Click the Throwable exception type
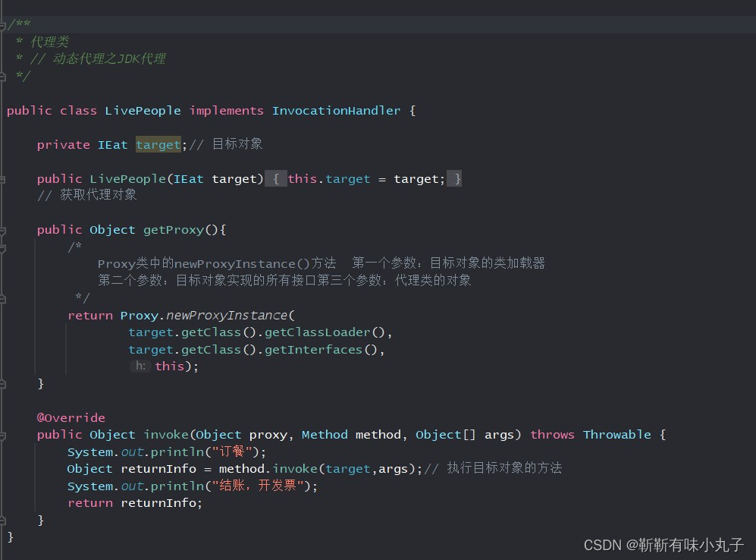The height and width of the screenshot is (560, 756). click(617, 435)
